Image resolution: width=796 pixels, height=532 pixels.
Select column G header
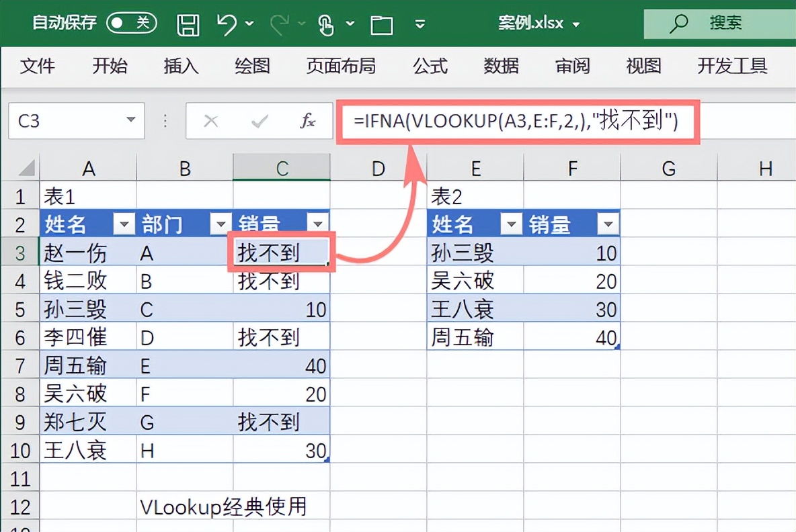(x=668, y=168)
